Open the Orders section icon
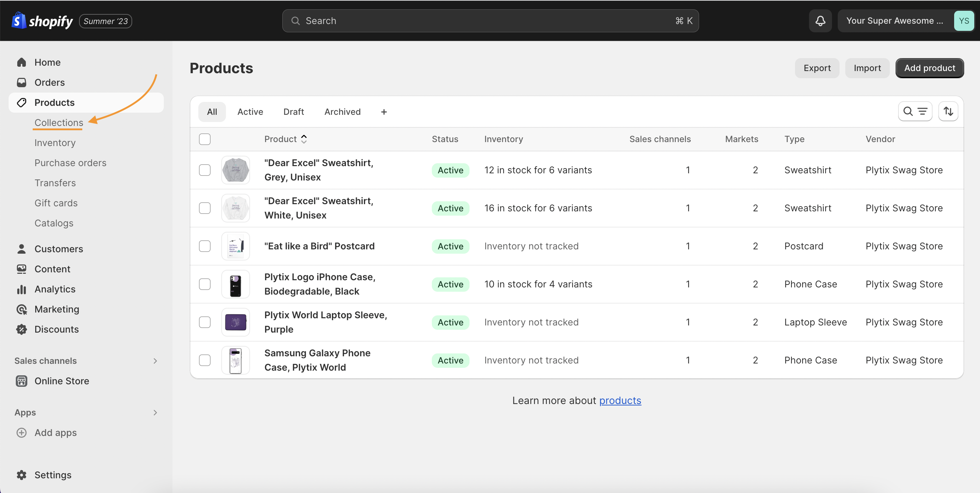Image resolution: width=980 pixels, height=493 pixels. 22,82
